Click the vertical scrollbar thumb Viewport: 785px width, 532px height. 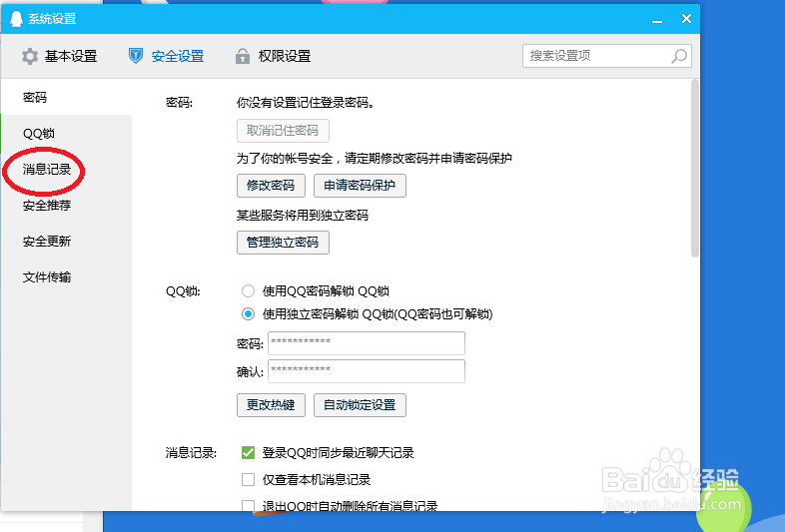point(694,168)
